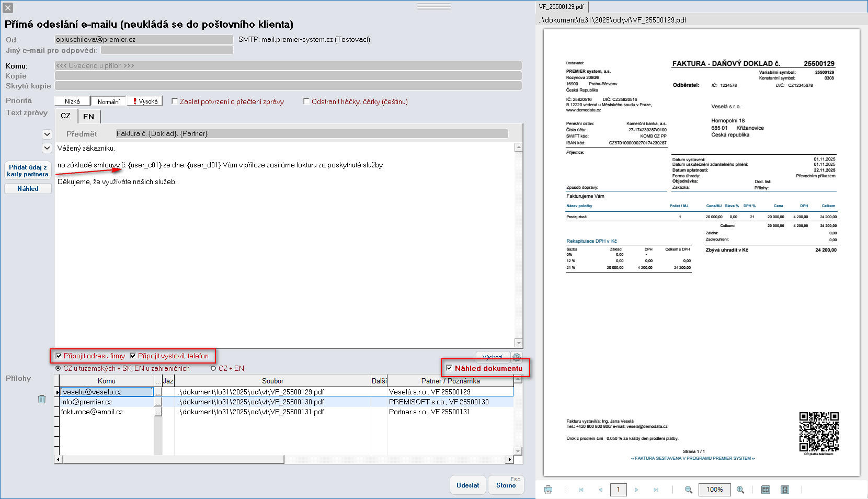Fit invoice page width in preview
Viewport: 868px width, 499px height.
766,490
